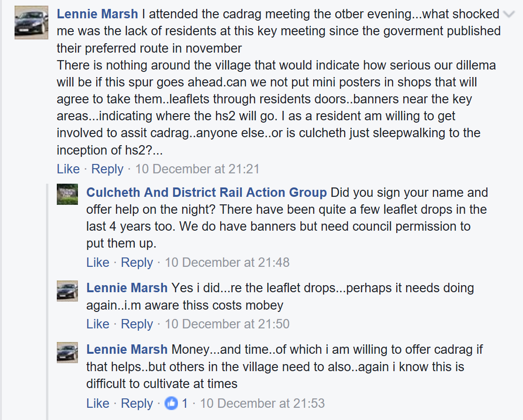Like the 'Money...and time' reply
The image size is (523, 420).
tap(98, 404)
